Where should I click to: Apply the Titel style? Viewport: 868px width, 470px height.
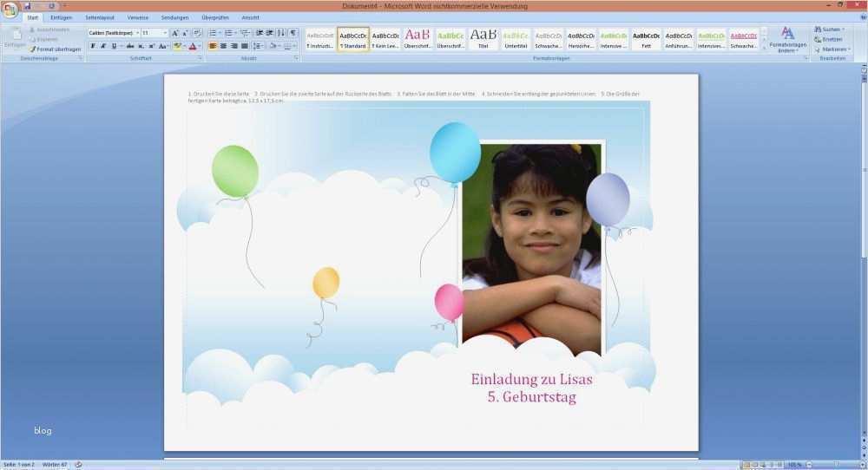[x=483, y=39]
